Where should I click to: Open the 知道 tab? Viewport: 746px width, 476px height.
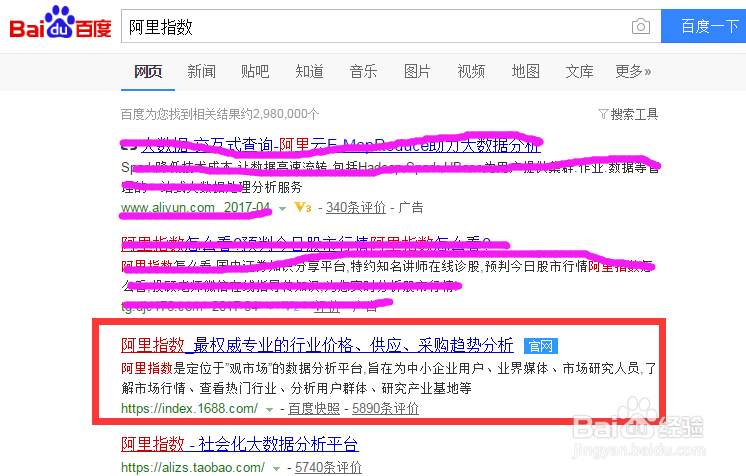click(309, 71)
